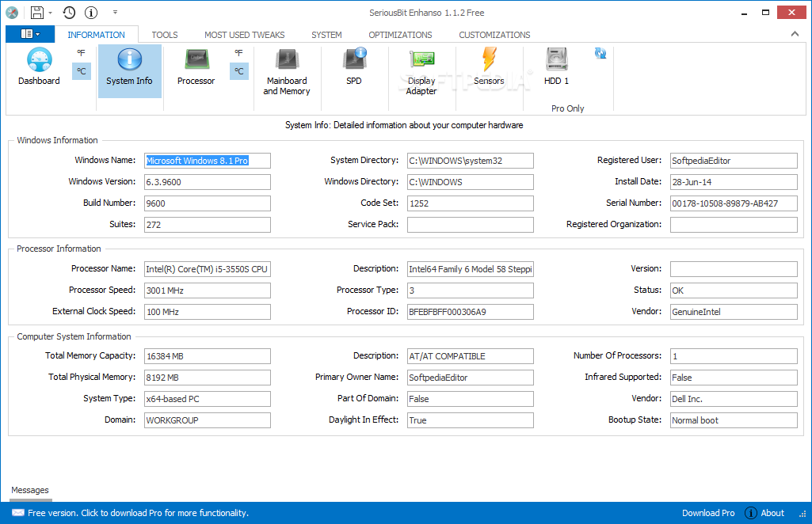The image size is (812, 524).
Task: Click the Messages label
Action: click(30, 490)
